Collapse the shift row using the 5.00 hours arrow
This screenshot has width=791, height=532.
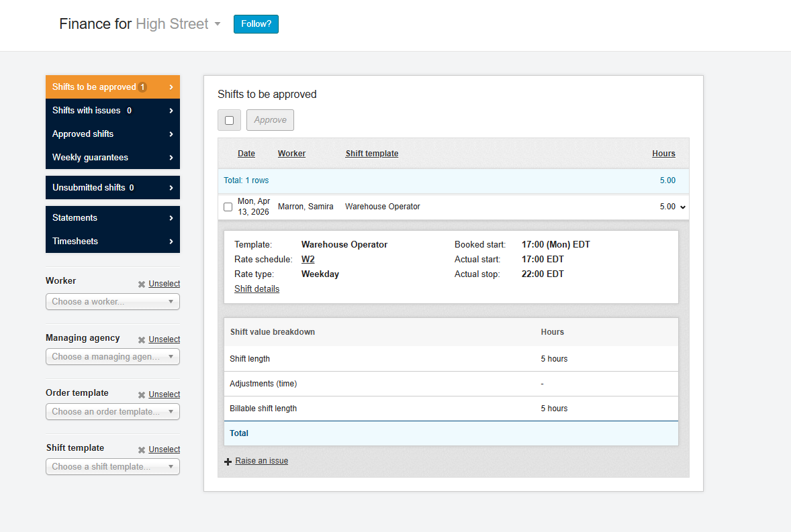point(683,207)
